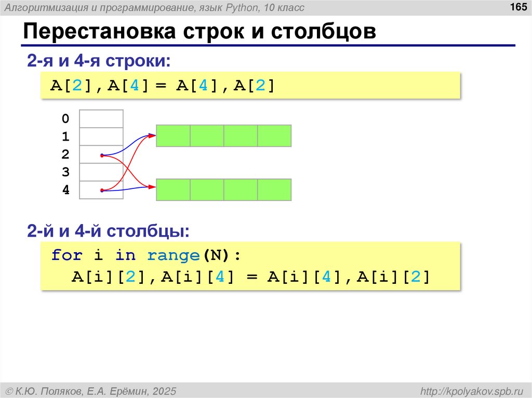This screenshot has height=398, width=532.
Task: Click the red dot marker at row 4
Action: (x=102, y=190)
